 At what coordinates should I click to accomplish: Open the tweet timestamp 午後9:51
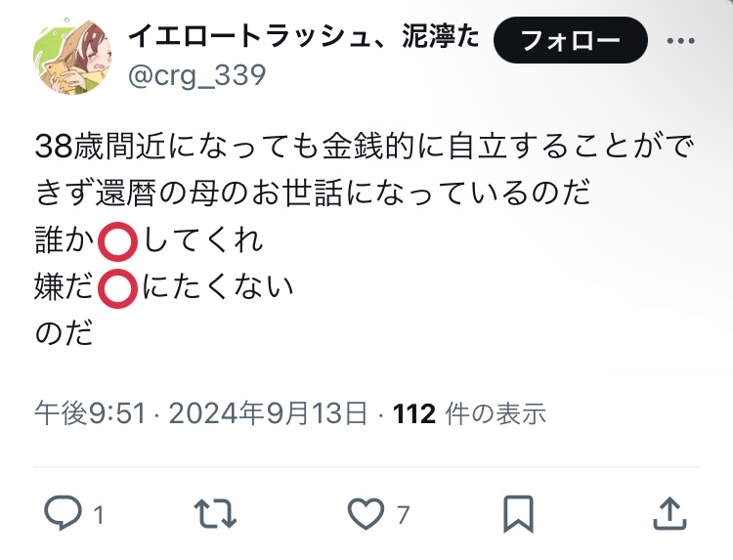90,413
